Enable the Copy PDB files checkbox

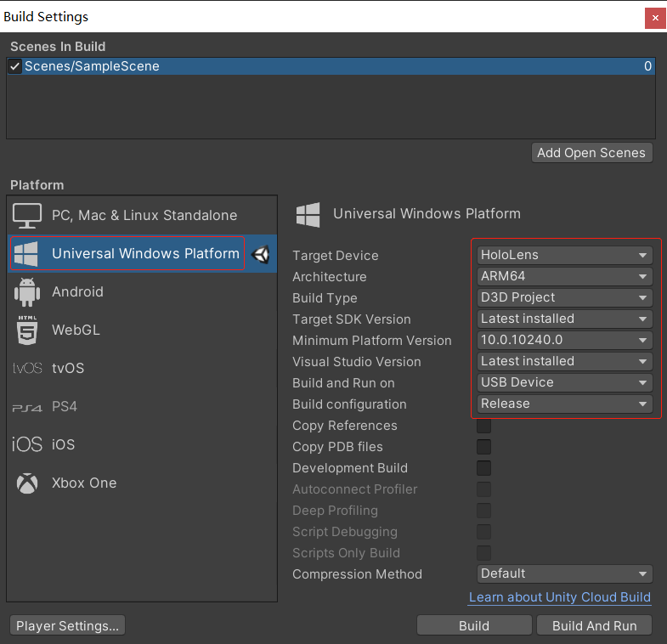tap(483, 447)
